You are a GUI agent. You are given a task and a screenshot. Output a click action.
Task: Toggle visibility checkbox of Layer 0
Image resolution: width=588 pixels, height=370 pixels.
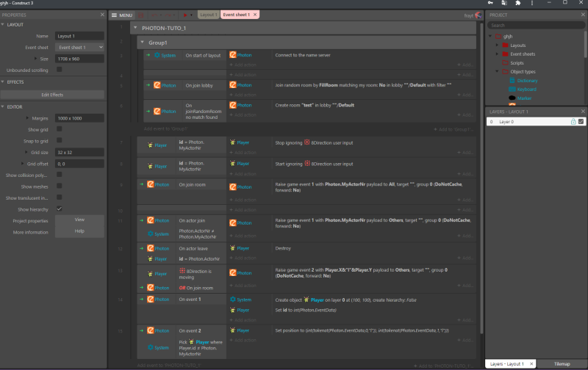tap(581, 122)
